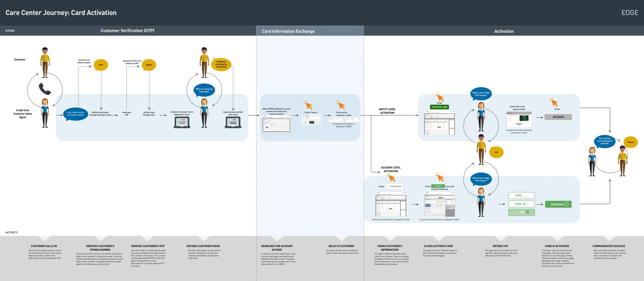Click the Cash Rewards link
This screenshot has height=281, width=644.
point(396,186)
